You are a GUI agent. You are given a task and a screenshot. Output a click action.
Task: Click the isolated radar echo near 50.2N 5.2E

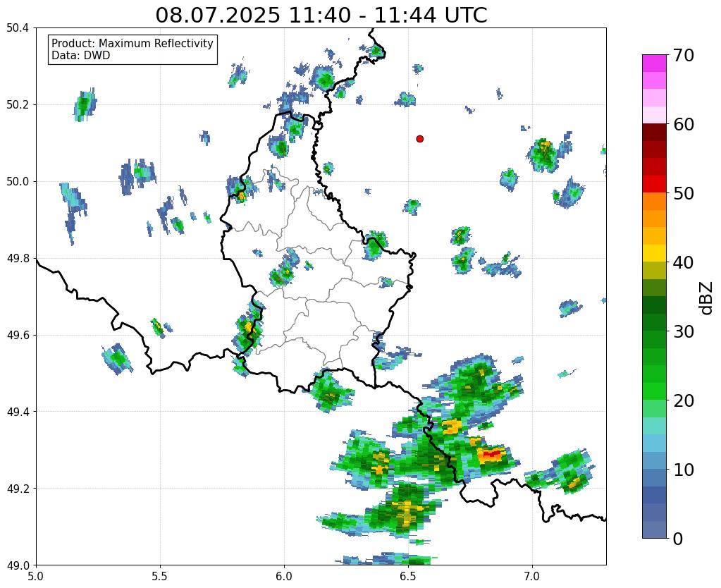coord(85,105)
